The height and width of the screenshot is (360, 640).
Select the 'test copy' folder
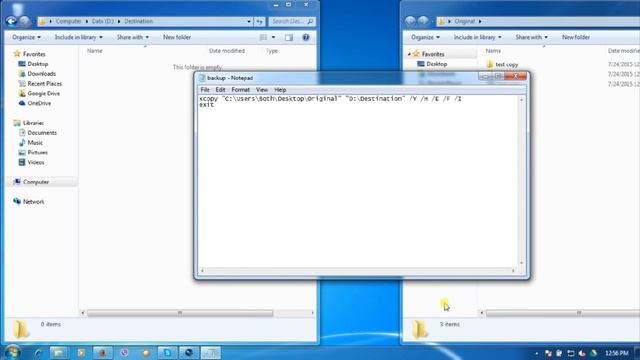point(507,64)
